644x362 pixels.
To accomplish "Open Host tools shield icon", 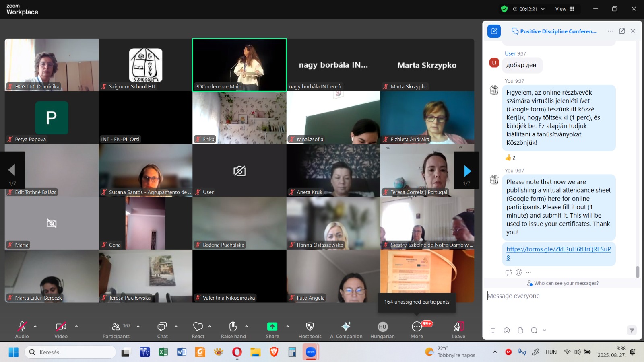I will coord(310,327).
